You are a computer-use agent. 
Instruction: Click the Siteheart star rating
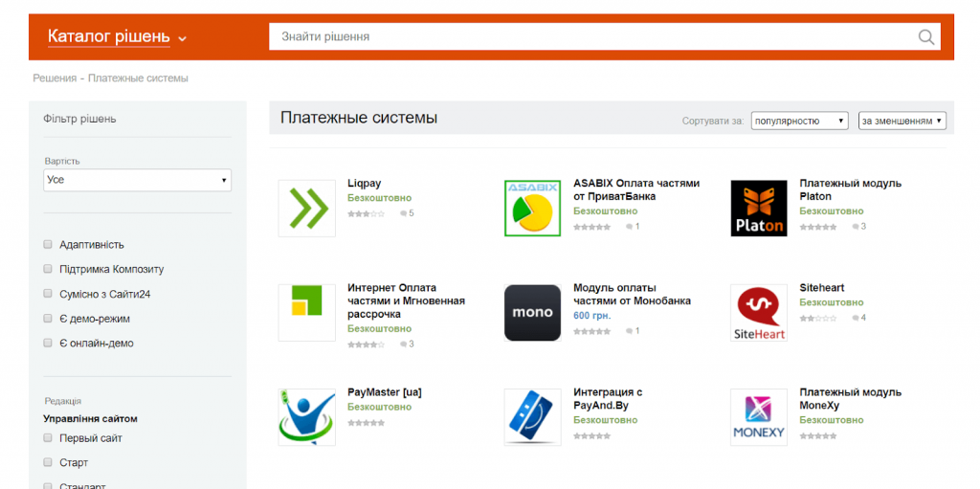(818, 318)
